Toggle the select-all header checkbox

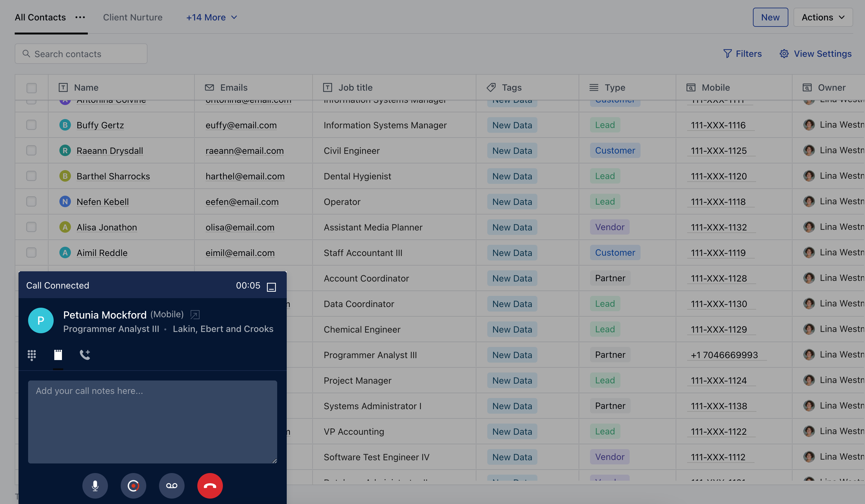pos(32,88)
